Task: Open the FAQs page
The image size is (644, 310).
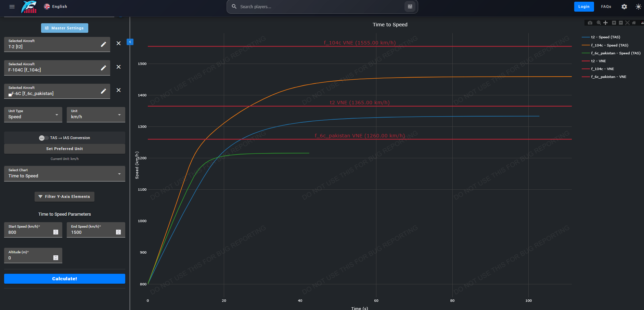Action: click(606, 6)
